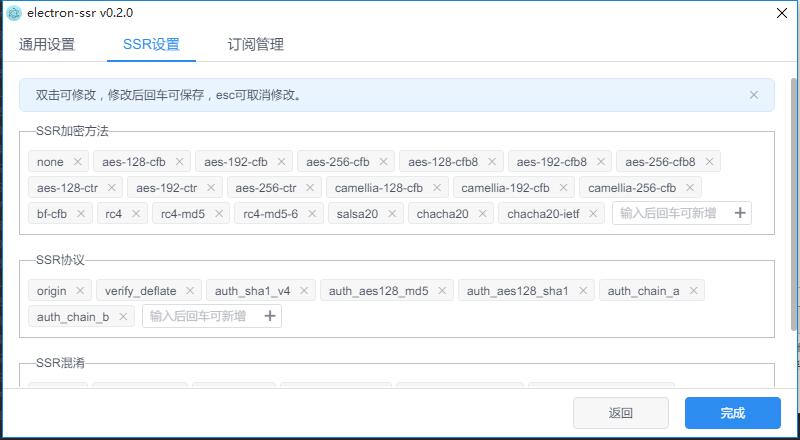
Task: Click the vertical scrollbar thumb
Action: [x=794, y=204]
